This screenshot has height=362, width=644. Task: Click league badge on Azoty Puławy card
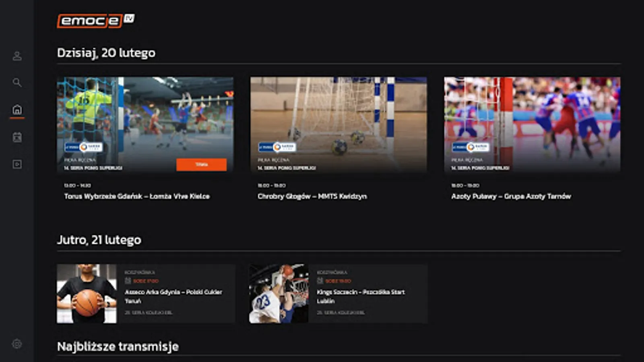click(x=471, y=147)
